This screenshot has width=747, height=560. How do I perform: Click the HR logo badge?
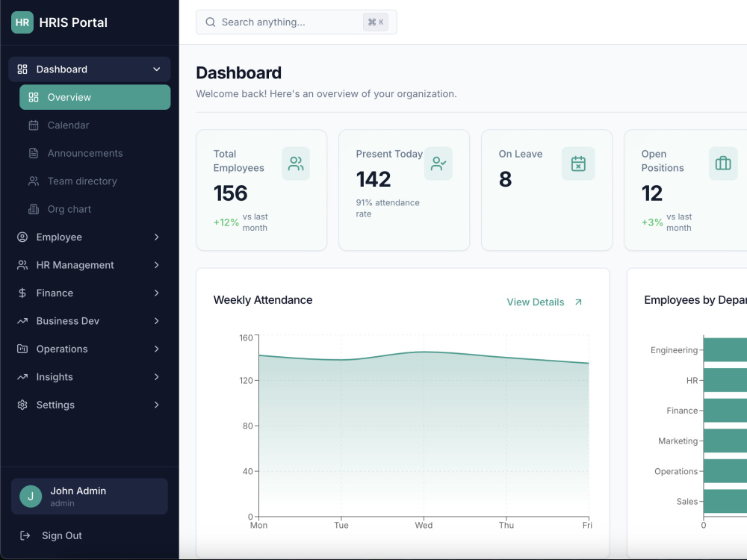coord(22,22)
